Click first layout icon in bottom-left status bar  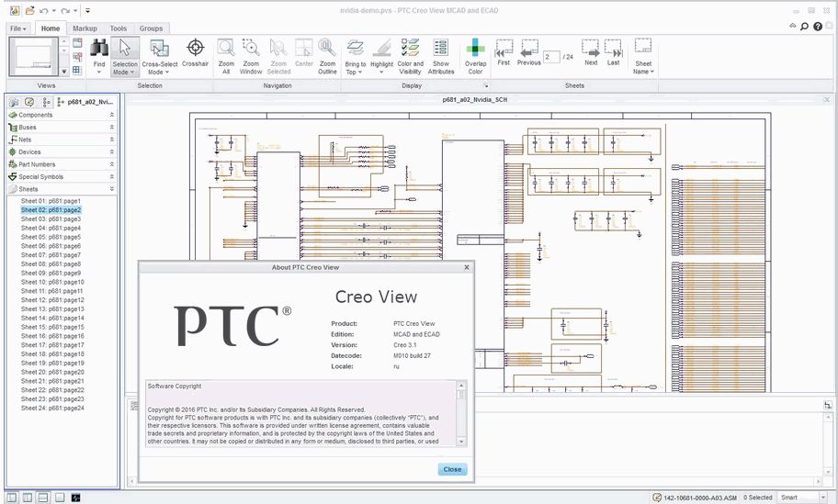(x=11, y=498)
